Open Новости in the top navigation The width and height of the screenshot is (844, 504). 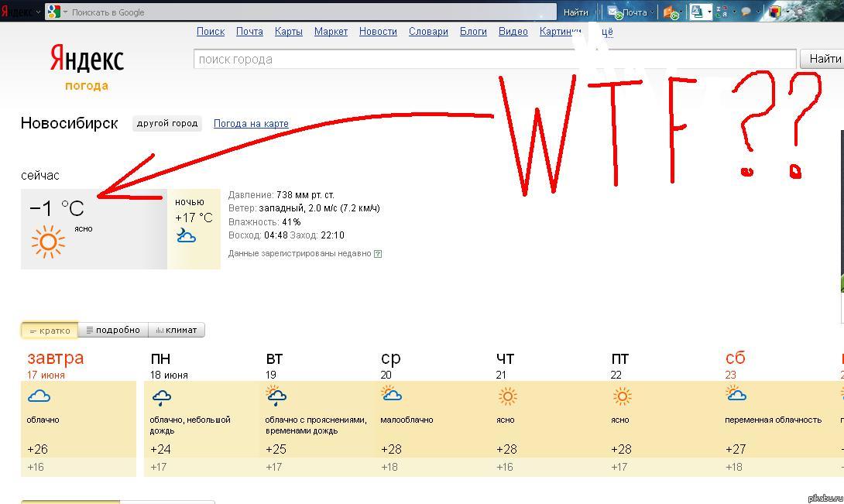[x=378, y=32]
